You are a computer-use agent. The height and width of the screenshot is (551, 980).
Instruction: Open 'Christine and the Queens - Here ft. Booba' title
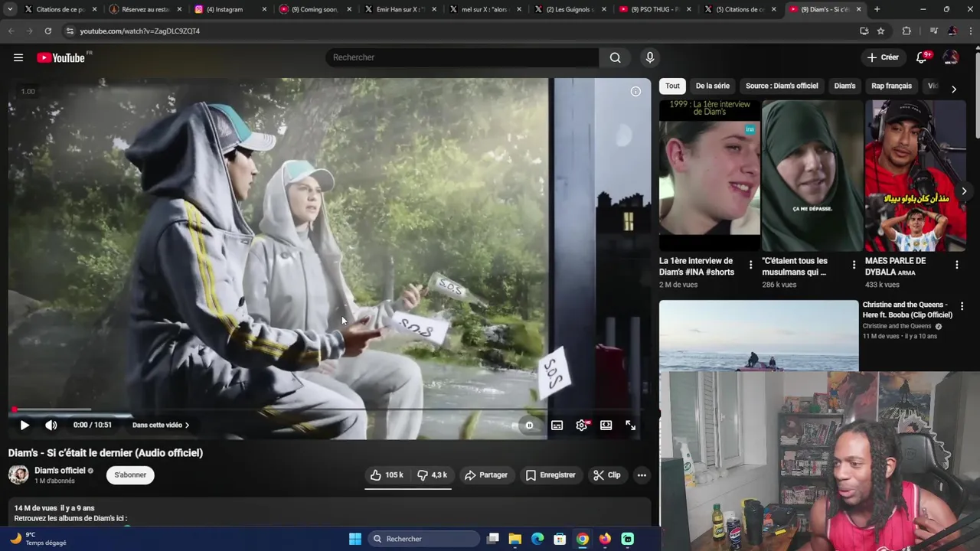pos(907,310)
